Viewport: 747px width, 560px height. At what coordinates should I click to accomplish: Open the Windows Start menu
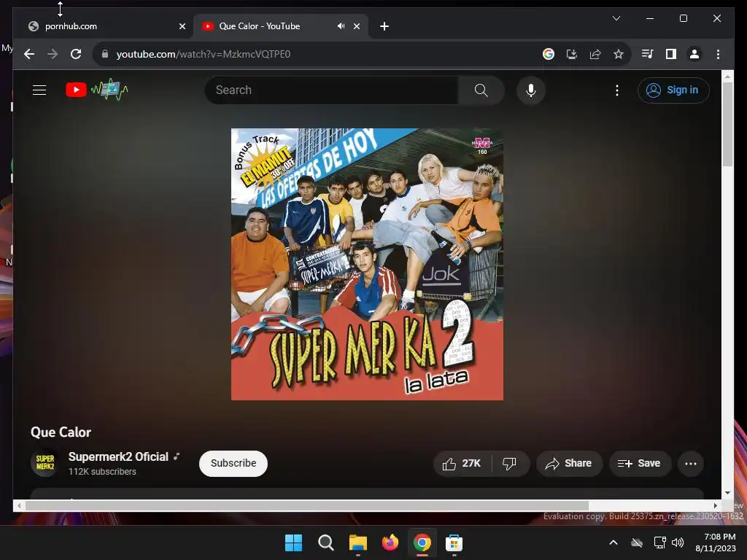click(293, 542)
